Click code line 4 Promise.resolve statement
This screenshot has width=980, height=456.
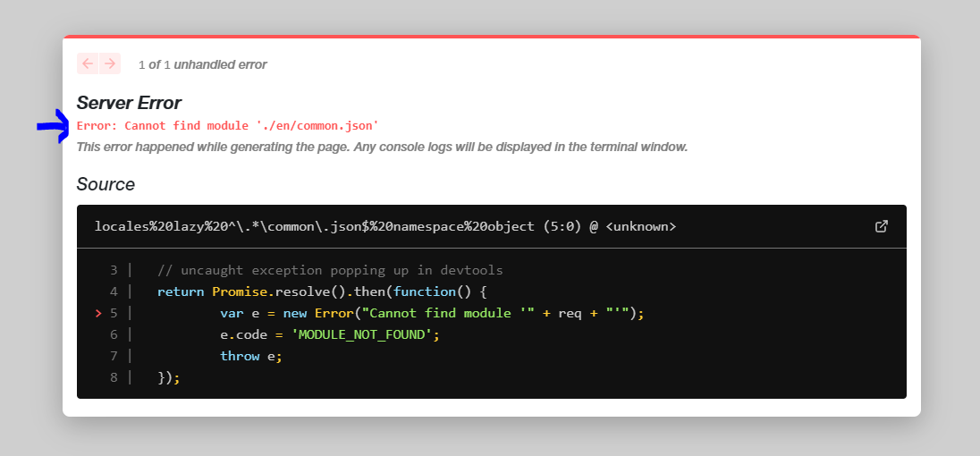[322, 291]
